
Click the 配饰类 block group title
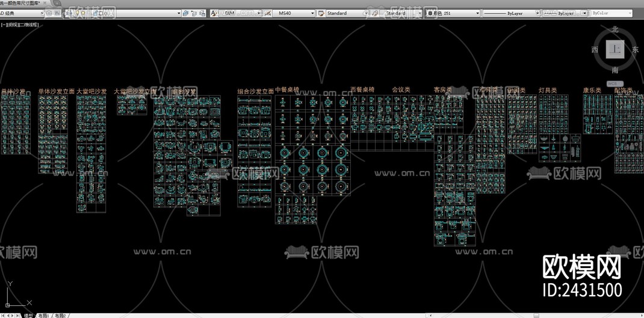click(x=624, y=90)
